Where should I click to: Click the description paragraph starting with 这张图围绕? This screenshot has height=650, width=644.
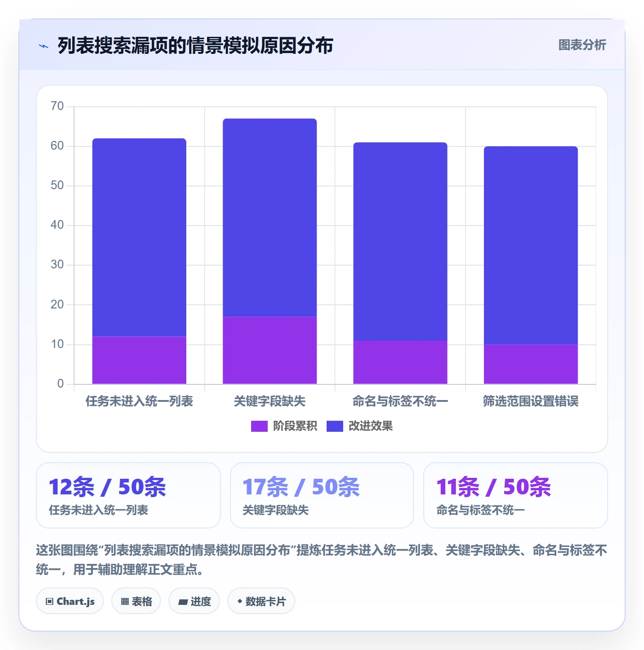[x=322, y=560]
